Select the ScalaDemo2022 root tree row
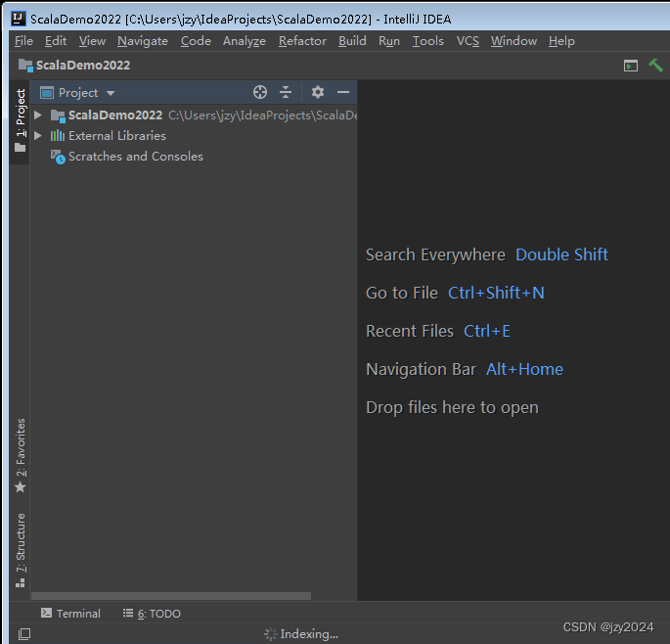 point(194,115)
